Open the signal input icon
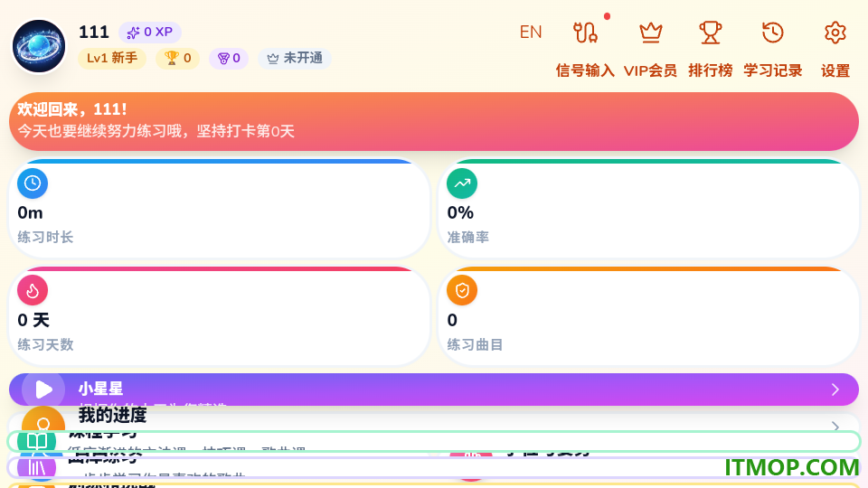868x488 pixels. [x=585, y=33]
